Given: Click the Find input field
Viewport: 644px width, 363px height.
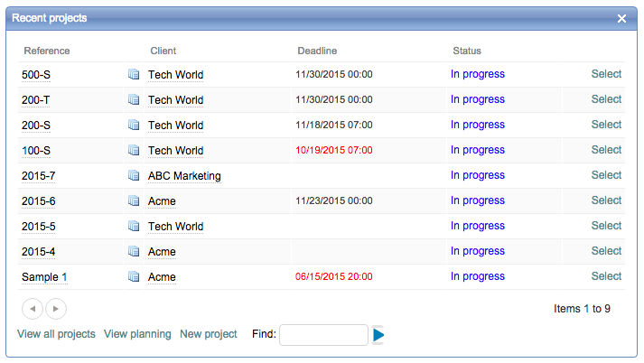Looking at the screenshot, I should pos(323,335).
